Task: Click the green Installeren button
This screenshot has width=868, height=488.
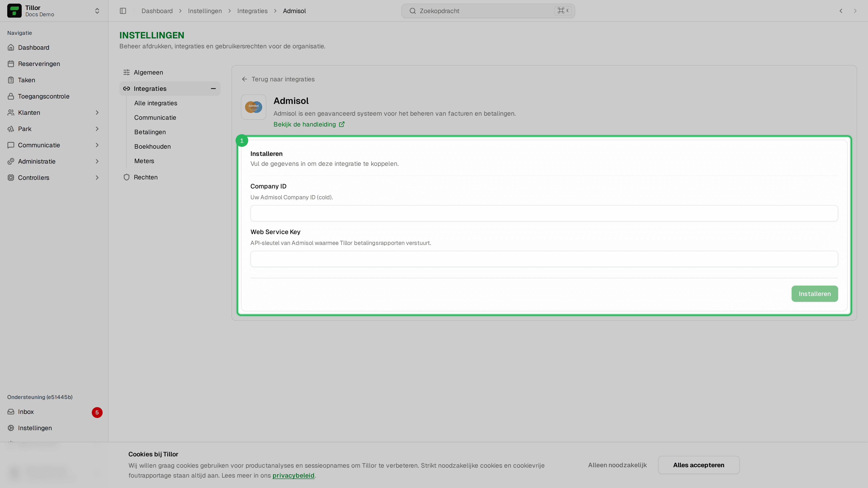Action: tap(814, 294)
